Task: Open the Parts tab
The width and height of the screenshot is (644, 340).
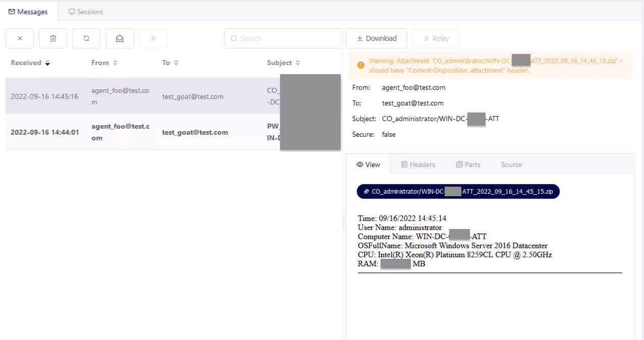Action: (468, 164)
